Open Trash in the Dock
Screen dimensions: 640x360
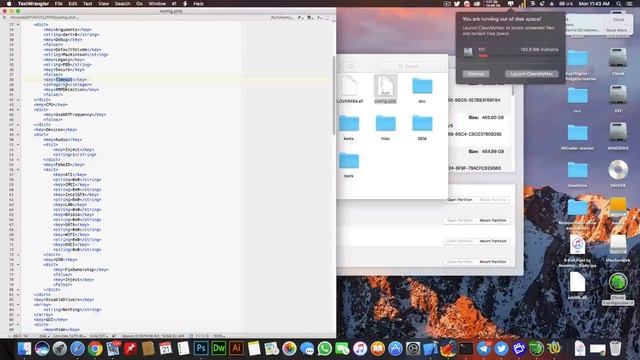(x=615, y=349)
